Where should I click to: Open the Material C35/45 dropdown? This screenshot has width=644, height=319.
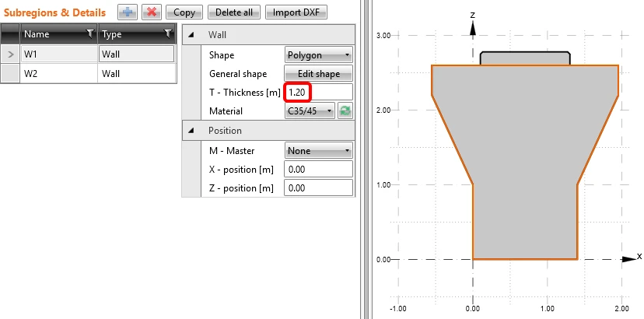tap(310, 111)
